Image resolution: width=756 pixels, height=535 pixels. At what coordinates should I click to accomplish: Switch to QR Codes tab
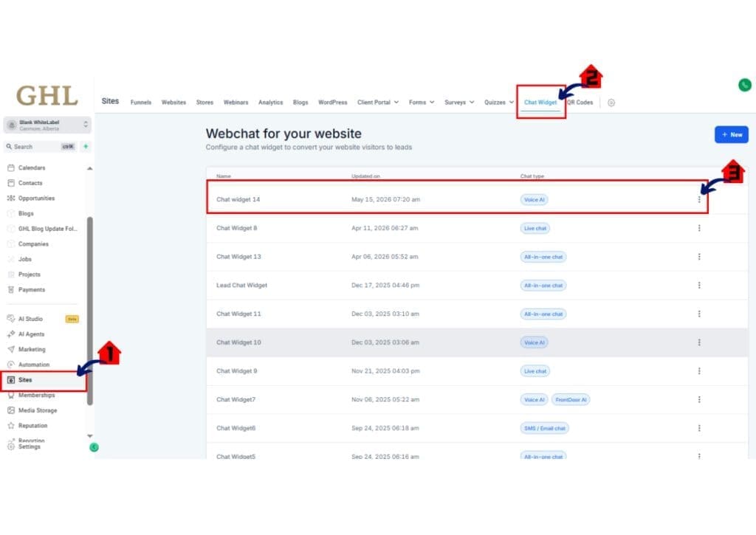pos(580,102)
